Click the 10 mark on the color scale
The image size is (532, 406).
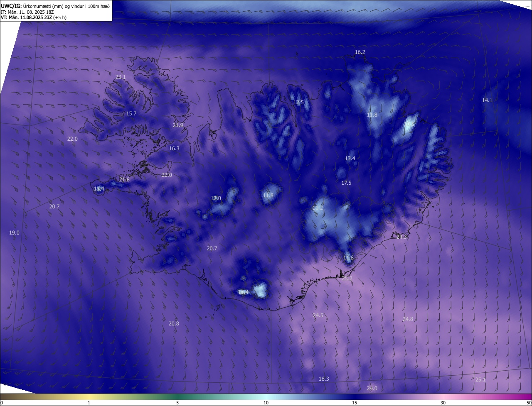pos(266,403)
